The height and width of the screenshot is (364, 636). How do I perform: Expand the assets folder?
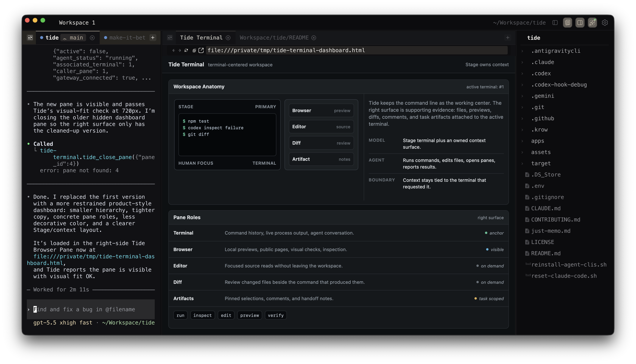pos(522,152)
